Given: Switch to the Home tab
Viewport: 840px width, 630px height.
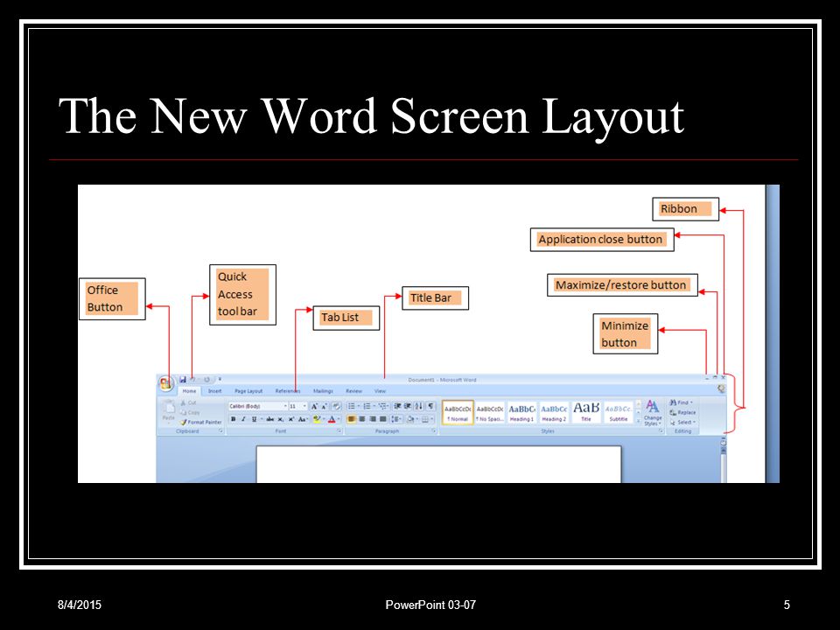Looking at the screenshot, I should click(x=189, y=391).
